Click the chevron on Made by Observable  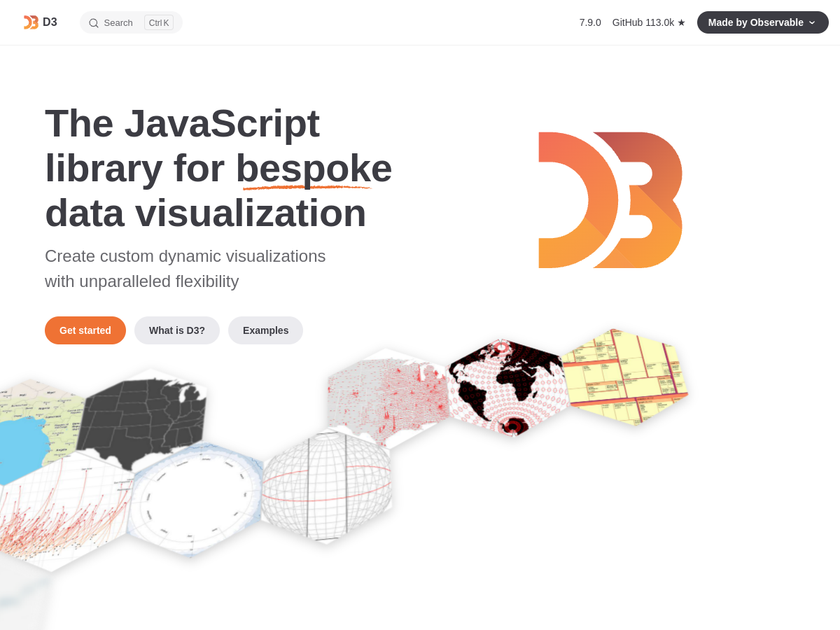coord(812,22)
